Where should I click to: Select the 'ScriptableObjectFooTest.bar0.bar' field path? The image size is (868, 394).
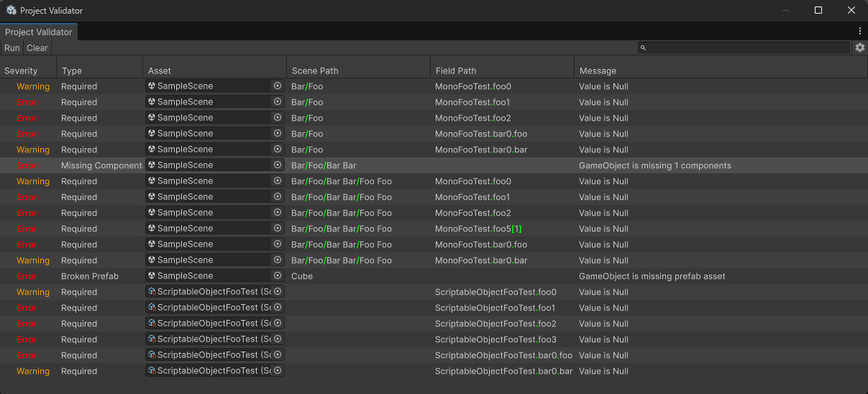503,371
